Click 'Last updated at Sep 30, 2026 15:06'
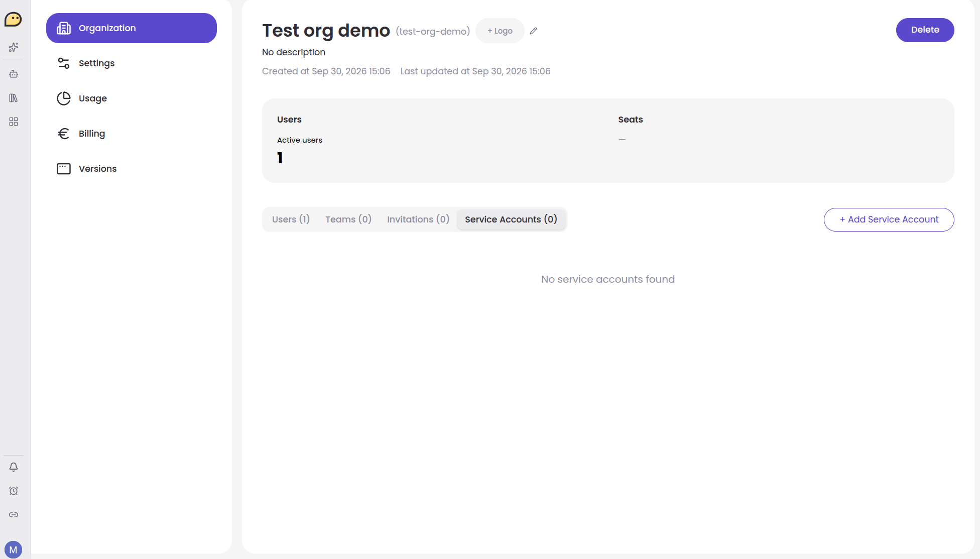The height and width of the screenshot is (559, 980). (x=475, y=71)
